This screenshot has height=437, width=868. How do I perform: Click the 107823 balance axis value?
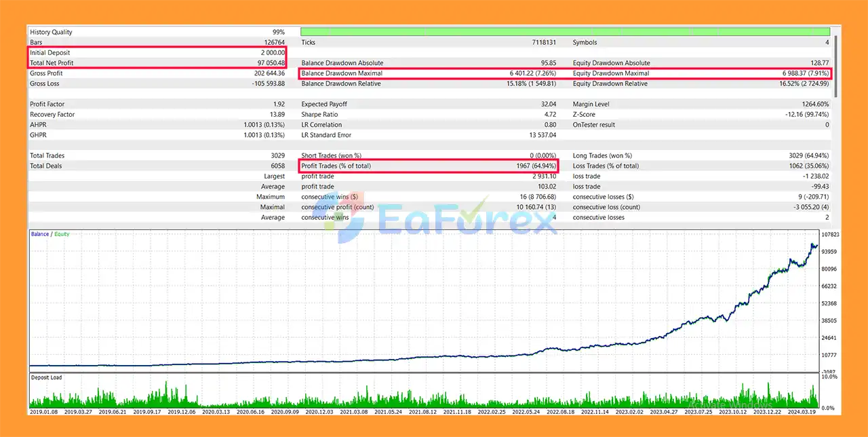point(831,234)
